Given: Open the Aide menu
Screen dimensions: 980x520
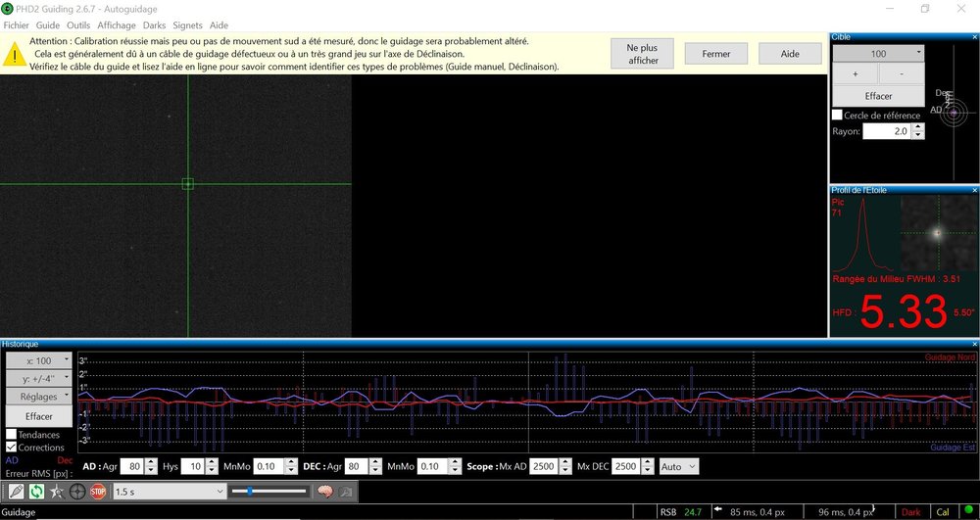Looking at the screenshot, I should tap(219, 24).
